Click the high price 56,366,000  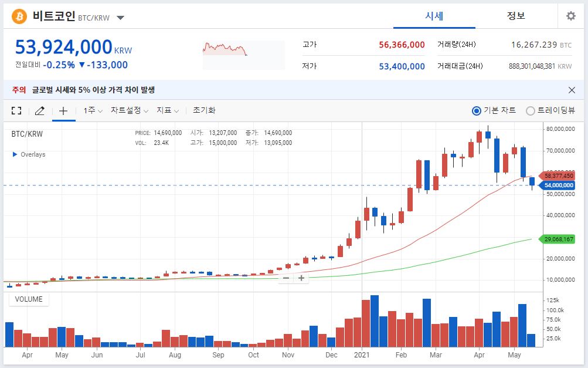pyautogui.click(x=402, y=45)
